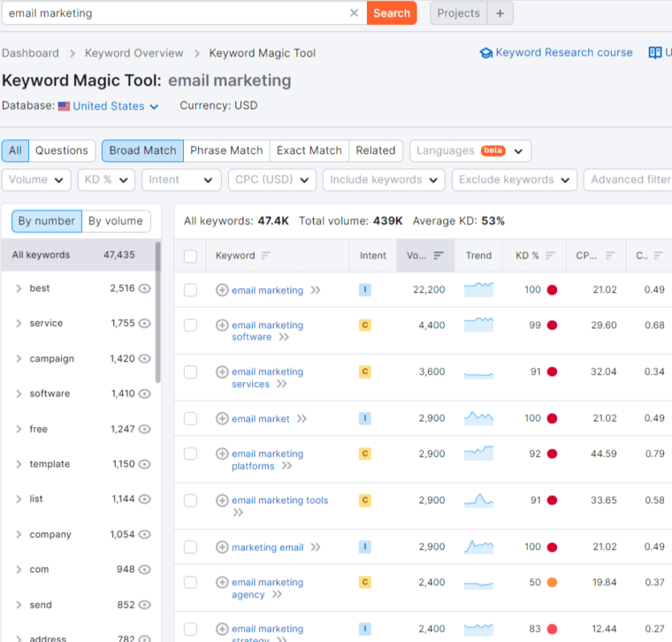Sort by the Volume column icon
Viewport: 672px width, 642px height.
[438, 255]
